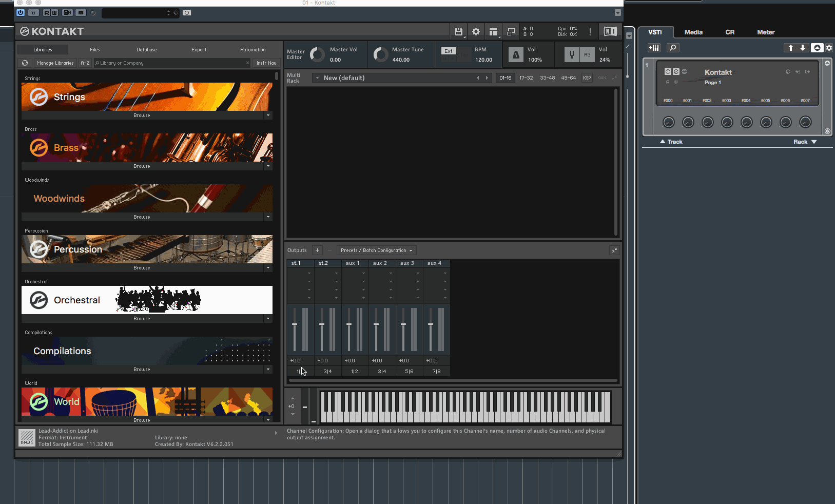Screen dimensions: 835x504
Task: Click the World library banner
Action: [x=147, y=402]
